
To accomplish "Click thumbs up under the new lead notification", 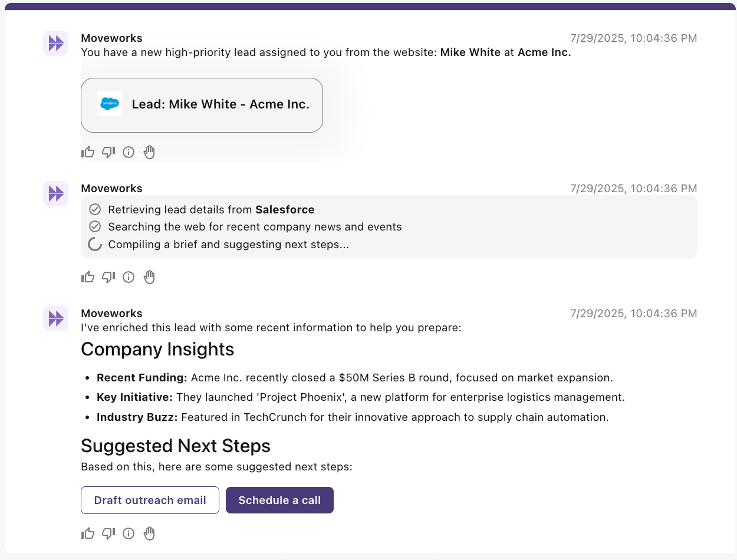I will click(x=88, y=152).
